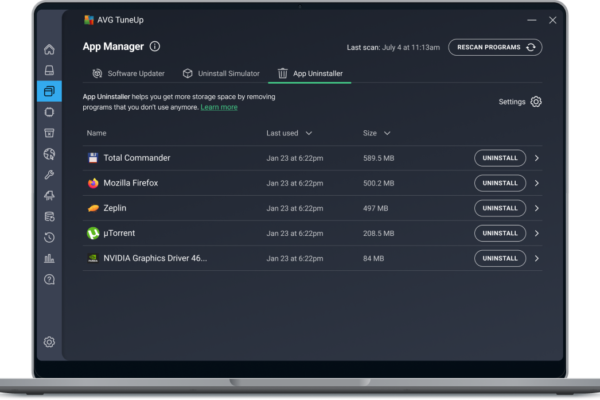Uninstall Mozilla Firefox
The image size is (600, 400).
(x=499, y=183)
